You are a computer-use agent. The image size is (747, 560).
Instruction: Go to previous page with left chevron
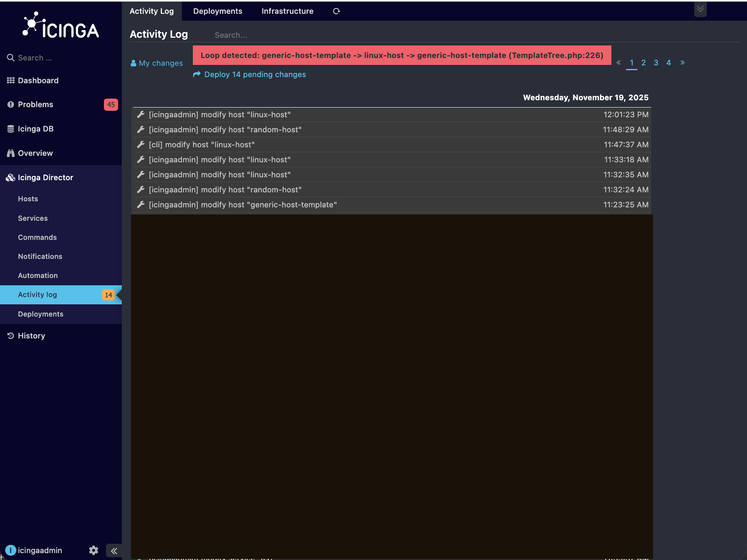(619, 62)
